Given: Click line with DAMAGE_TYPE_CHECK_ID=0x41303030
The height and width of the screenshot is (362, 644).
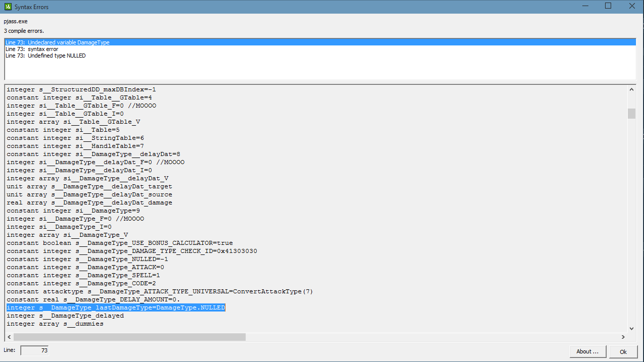Looking at the screenshot, I should (132, 251).
